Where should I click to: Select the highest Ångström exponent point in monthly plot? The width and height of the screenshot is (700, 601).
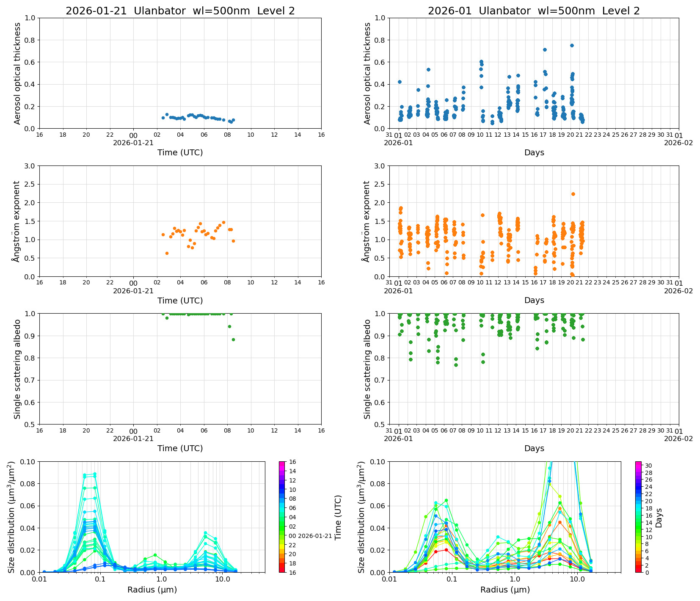click(573, 194)
